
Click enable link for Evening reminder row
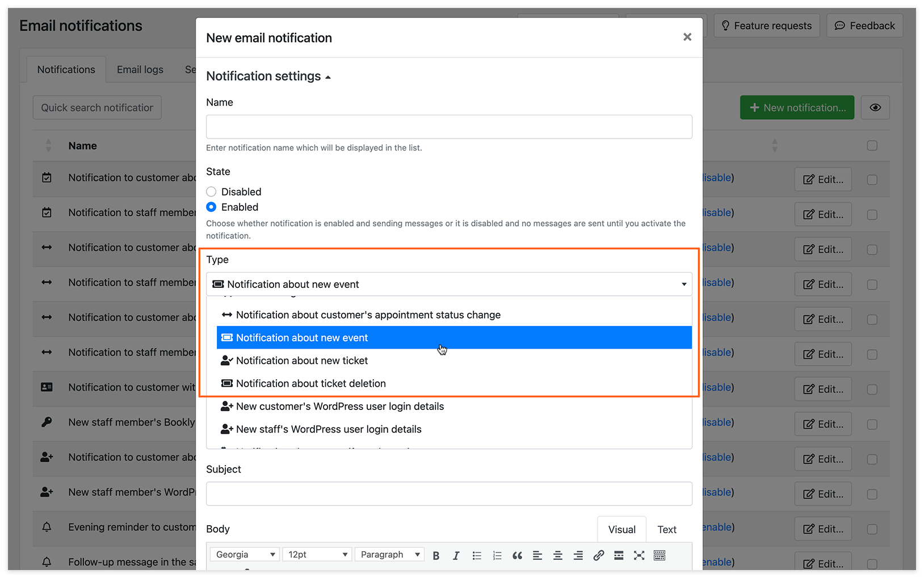point(716,527)
